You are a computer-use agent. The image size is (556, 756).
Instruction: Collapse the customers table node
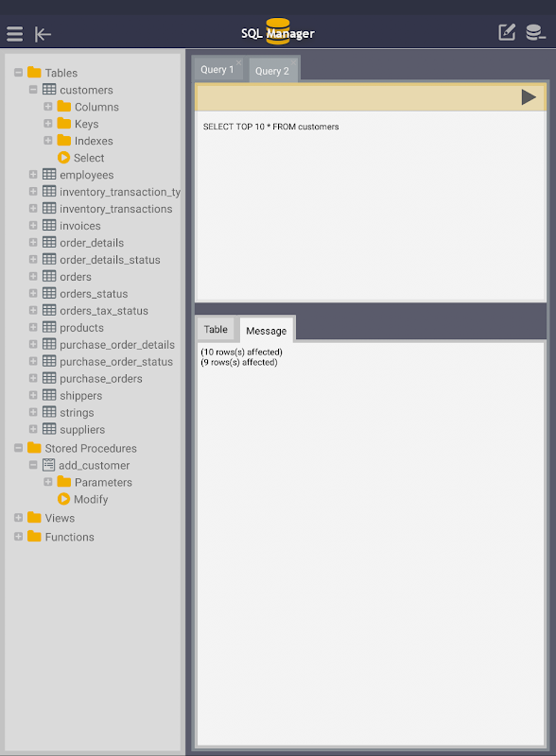pyautogui.click(x=33, y=89)
